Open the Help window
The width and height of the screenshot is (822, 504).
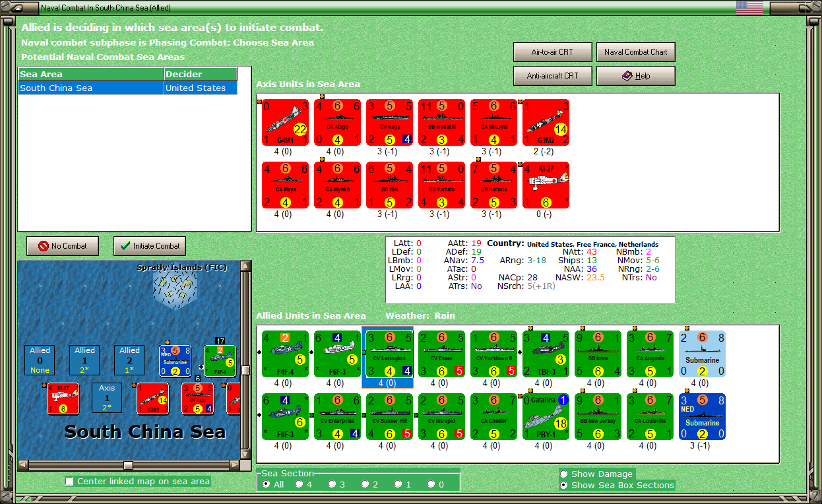pyautogui.click(x=636, y=76)
